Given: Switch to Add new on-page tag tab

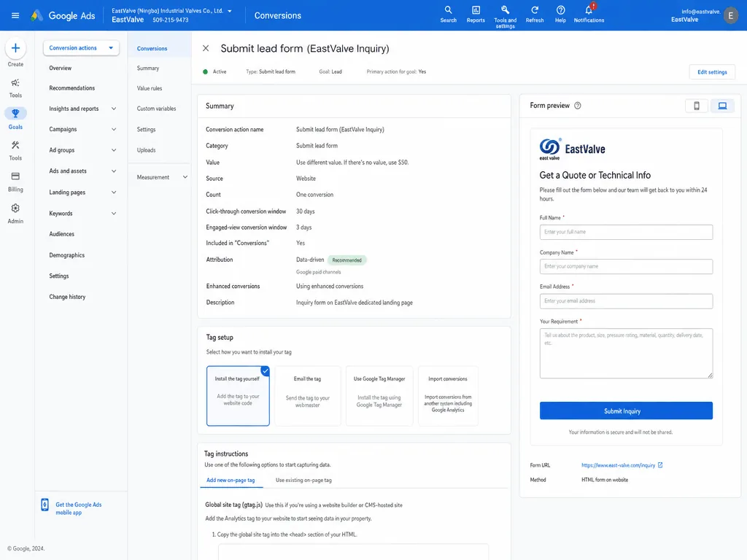Looking at the screenshot, I should click(231, 480).
